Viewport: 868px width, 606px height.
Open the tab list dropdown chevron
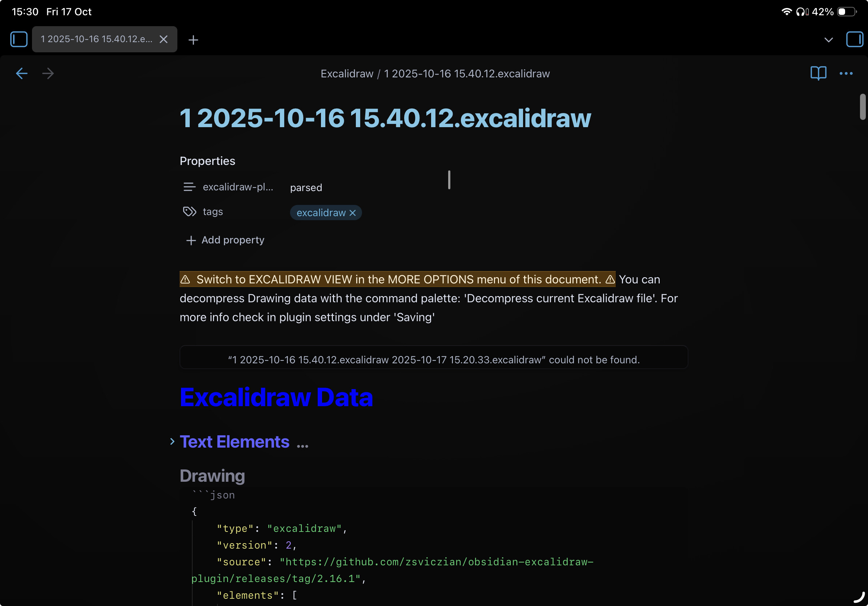coord(828,40)
